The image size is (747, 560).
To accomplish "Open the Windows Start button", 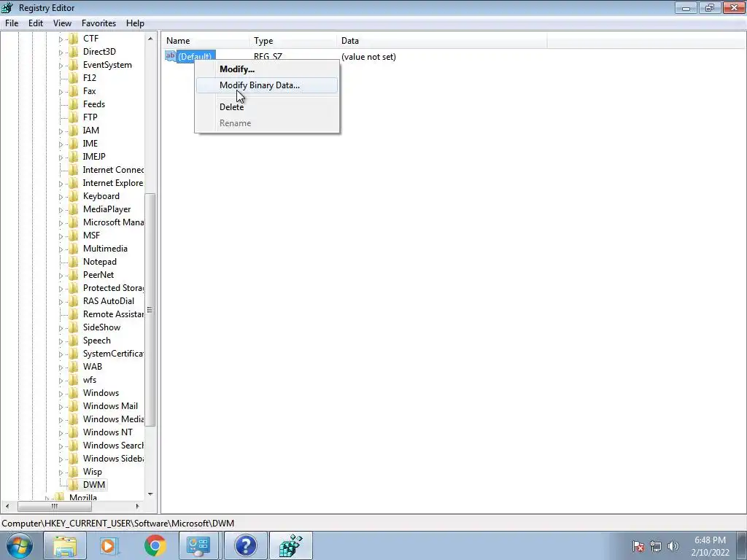I will click(x=20, y=545).
